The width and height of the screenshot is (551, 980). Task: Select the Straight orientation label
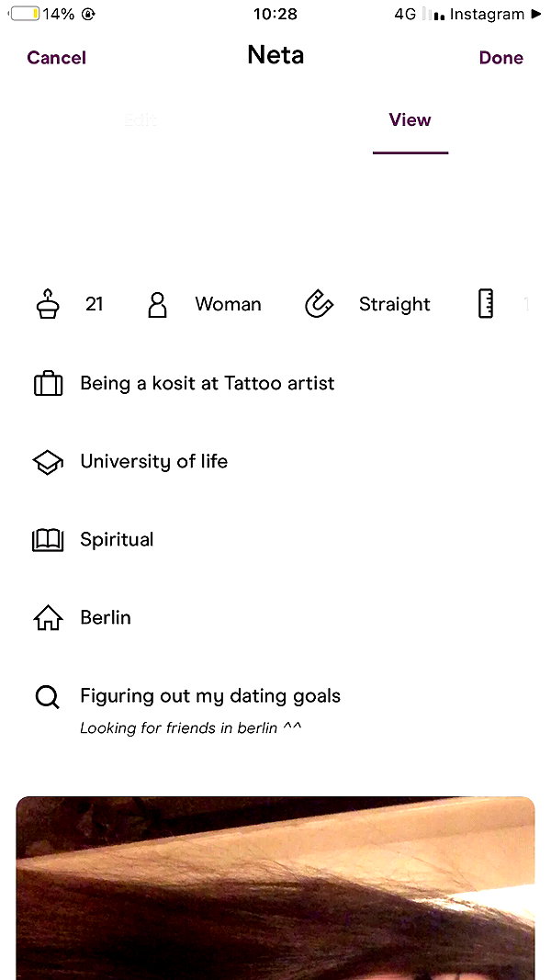394,304
